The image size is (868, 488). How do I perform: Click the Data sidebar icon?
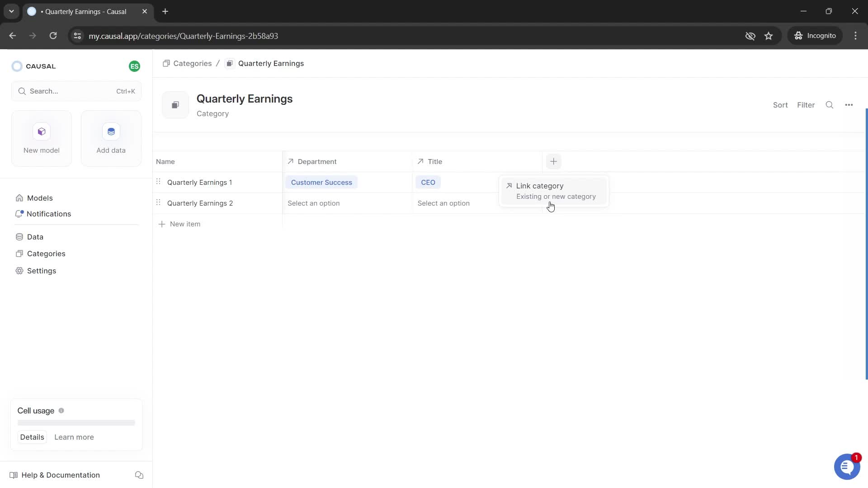click(20, 237)
